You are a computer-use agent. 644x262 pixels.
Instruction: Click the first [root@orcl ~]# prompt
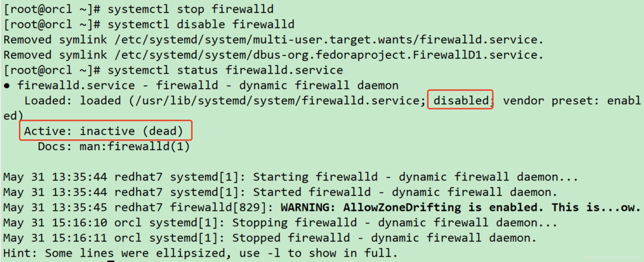52,8
